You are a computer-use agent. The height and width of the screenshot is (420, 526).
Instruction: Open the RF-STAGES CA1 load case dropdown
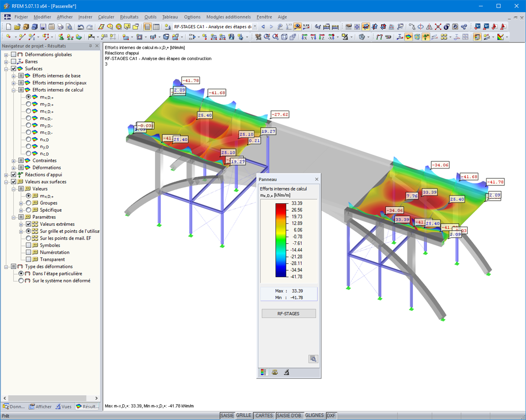255,27
